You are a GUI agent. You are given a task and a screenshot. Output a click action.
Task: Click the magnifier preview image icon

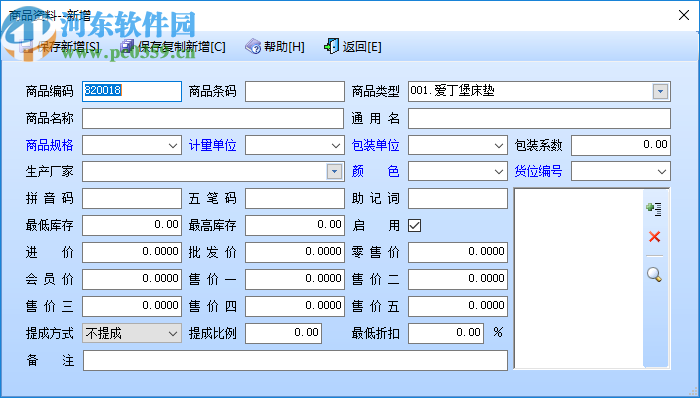coord(654,274)
